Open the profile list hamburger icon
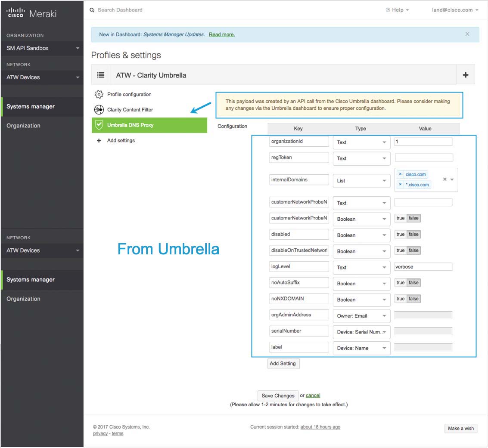This screenshot has width=488, height=448. click(100, 75)
